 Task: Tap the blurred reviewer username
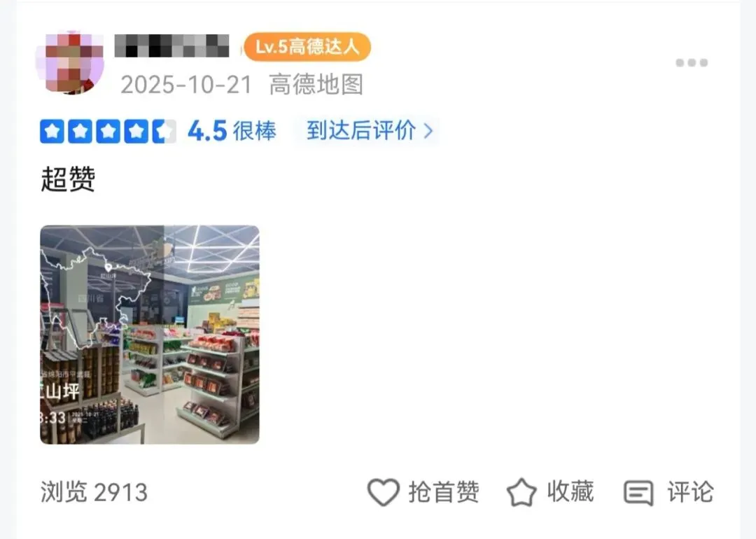[171, 46]
